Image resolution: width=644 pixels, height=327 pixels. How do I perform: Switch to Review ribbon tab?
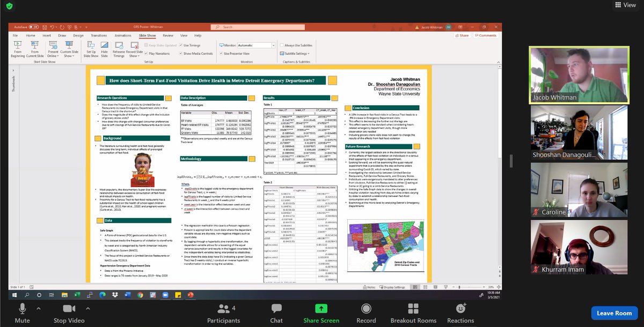168,35
